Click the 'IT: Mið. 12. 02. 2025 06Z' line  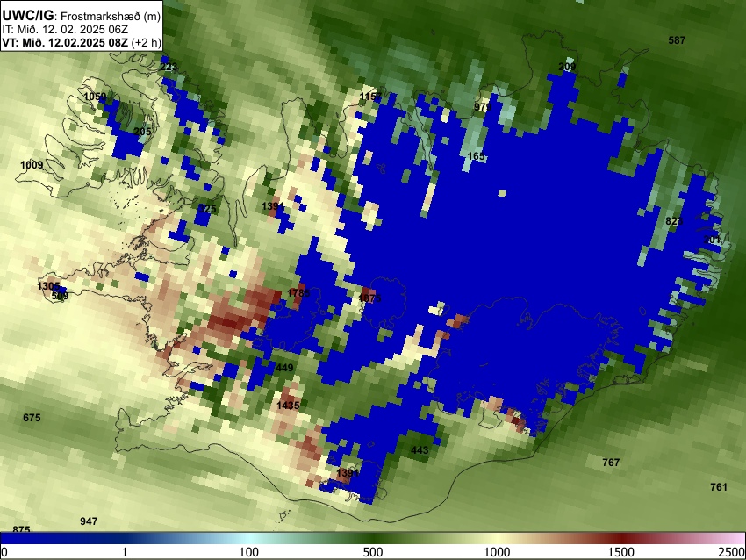tap(65, 30)
